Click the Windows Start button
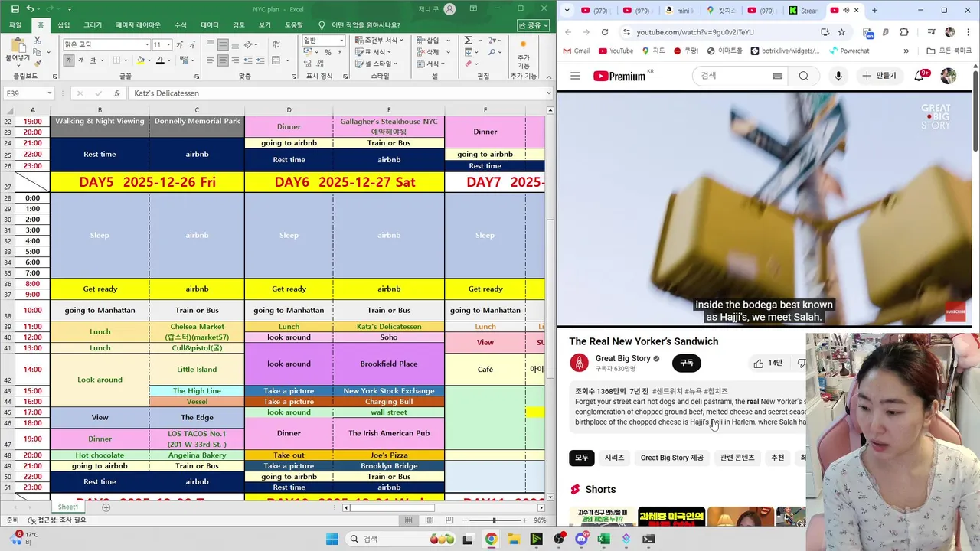Viewport: 980px width, 551px height. pos(332,539)
